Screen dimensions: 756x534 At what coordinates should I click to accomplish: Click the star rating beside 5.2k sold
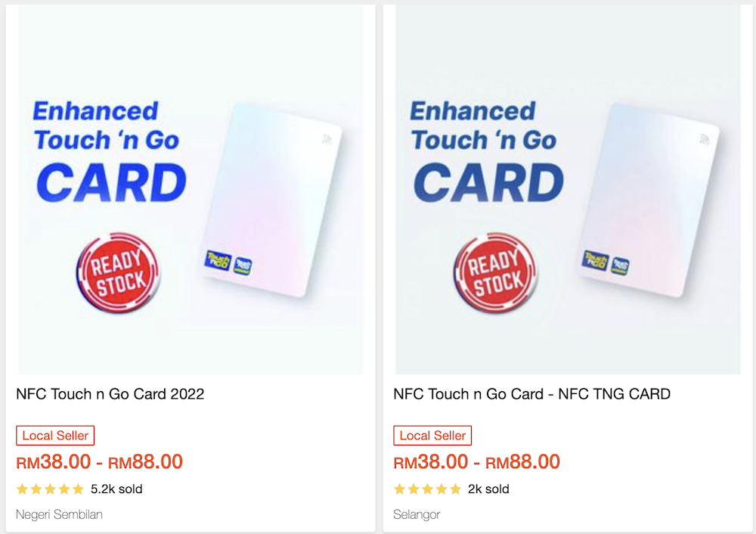click(x=50, y=489)
